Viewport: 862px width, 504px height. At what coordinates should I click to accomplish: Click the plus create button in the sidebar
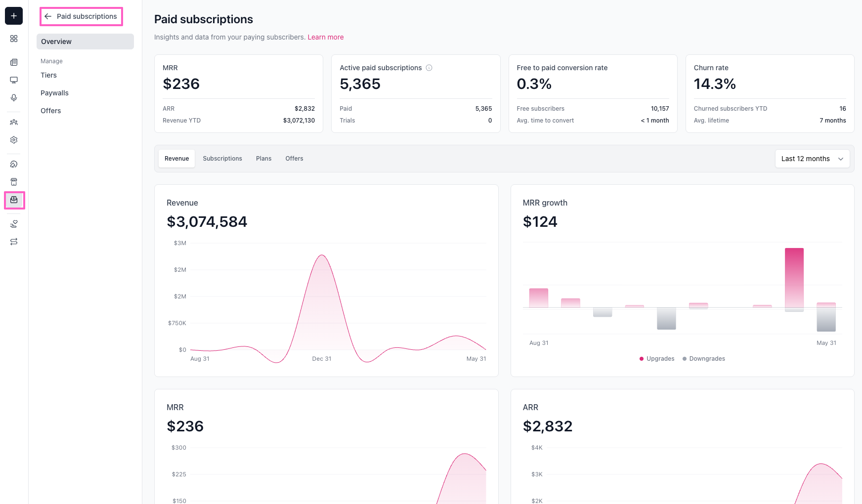(x=14, y=16)
